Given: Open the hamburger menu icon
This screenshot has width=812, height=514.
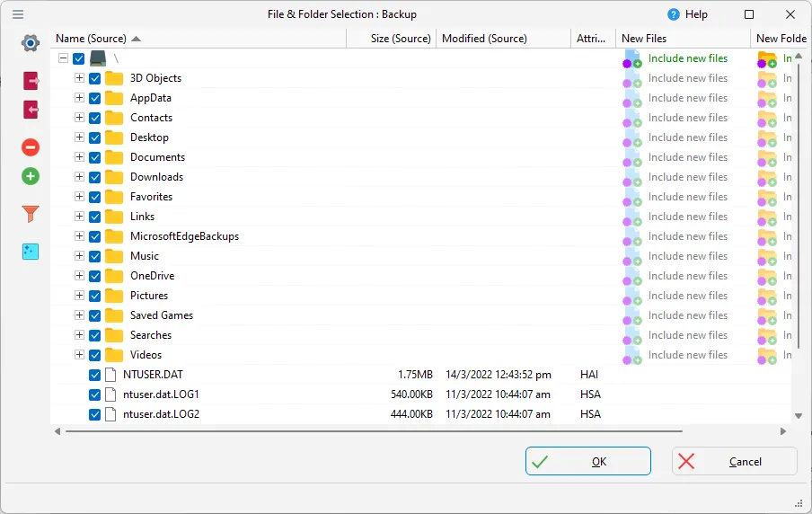Looking at the screenshot, I should pos(18,14).
